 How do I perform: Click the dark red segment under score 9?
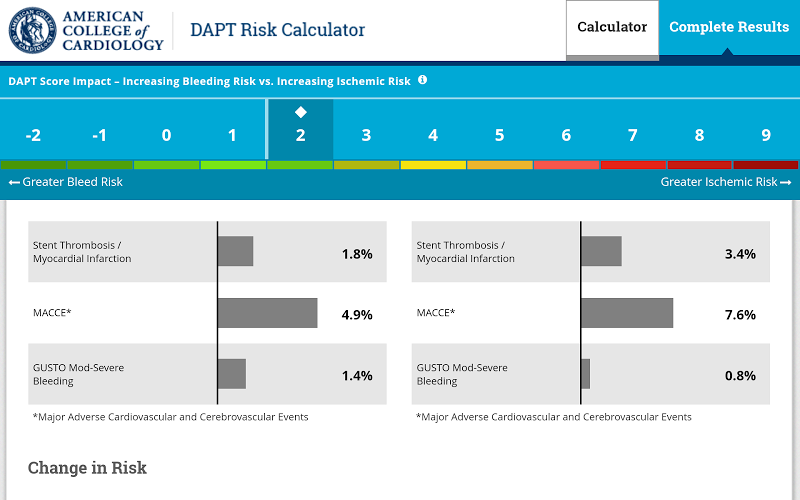766,165
